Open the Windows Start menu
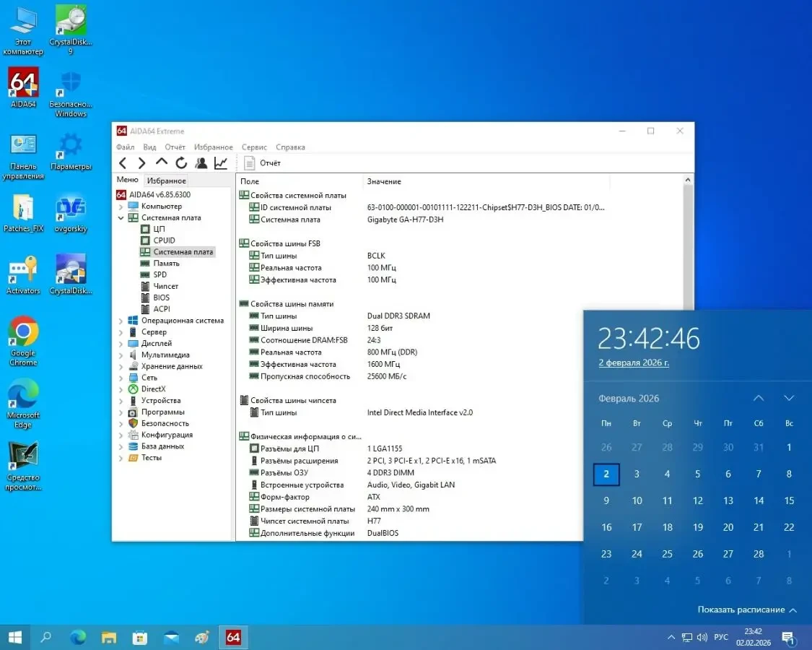Viewport: 812px width, 650px height. point(15,638)
